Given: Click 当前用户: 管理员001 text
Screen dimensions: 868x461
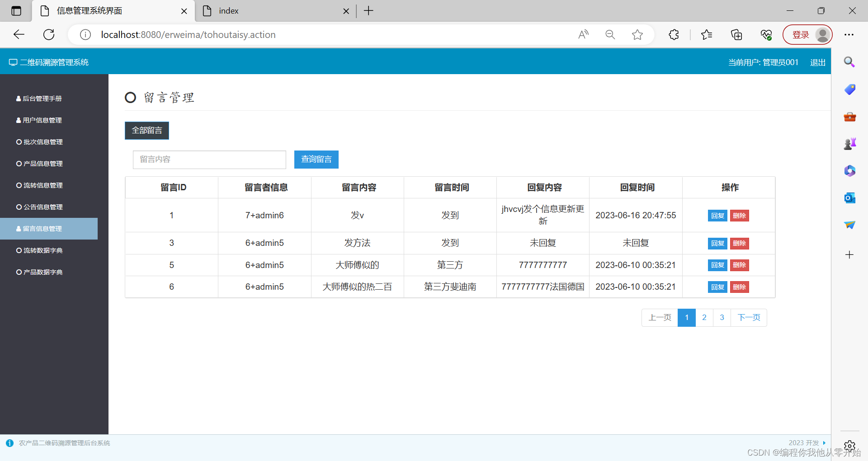Looking at the screenshot, I should (x=763, y=62).
